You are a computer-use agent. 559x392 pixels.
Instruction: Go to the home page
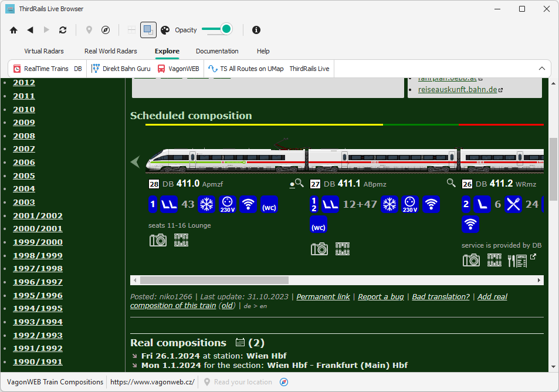(13, 31)
